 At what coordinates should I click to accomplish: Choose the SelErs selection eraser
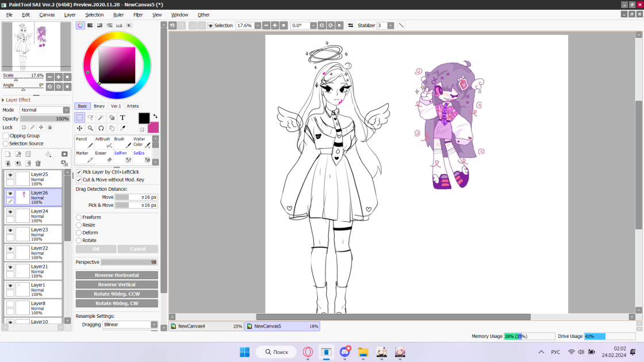(x=141, y=156)
